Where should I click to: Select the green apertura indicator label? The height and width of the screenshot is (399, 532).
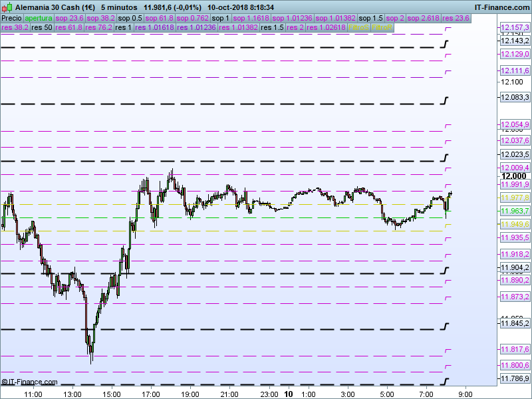[39, 19]
